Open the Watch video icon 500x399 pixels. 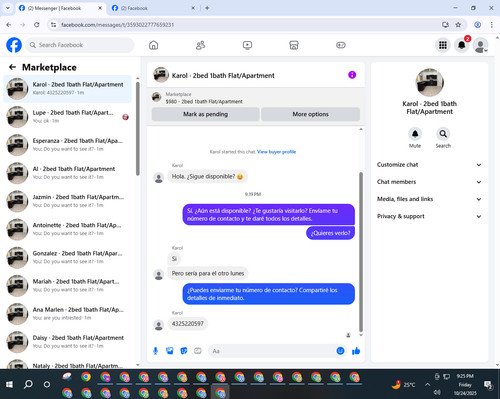point(247,45)
